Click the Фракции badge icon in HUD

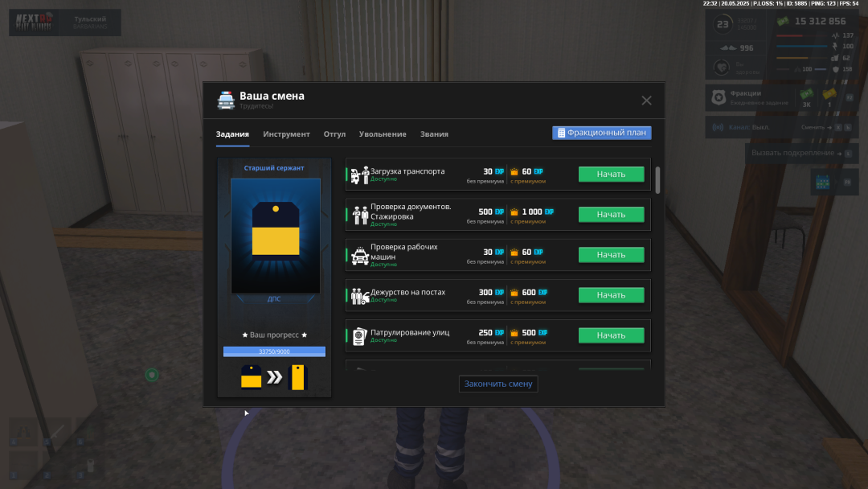click(x=719, y=97)
